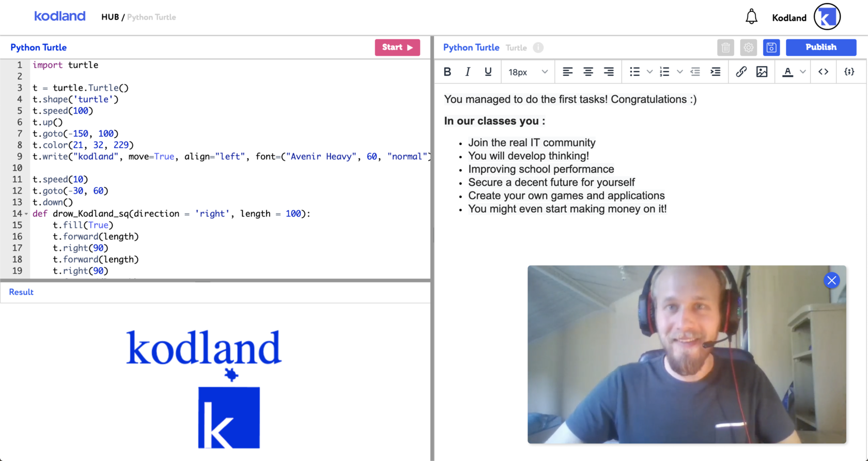This screenshot has width=868, height=461.
Task: Open the font color tool
Action: pyautogui.click(x=787, y=72)
